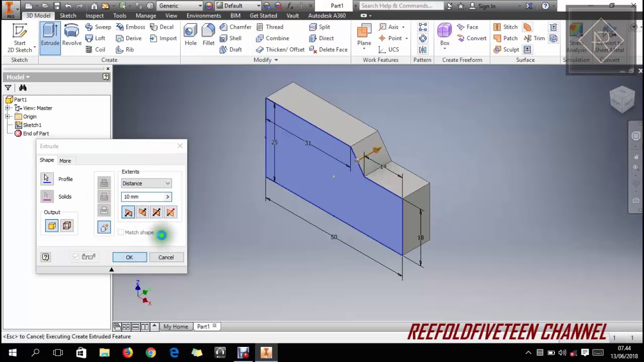The image size is (644, 362).
Task: Select the Hole tool
Action: coord(191,35)
